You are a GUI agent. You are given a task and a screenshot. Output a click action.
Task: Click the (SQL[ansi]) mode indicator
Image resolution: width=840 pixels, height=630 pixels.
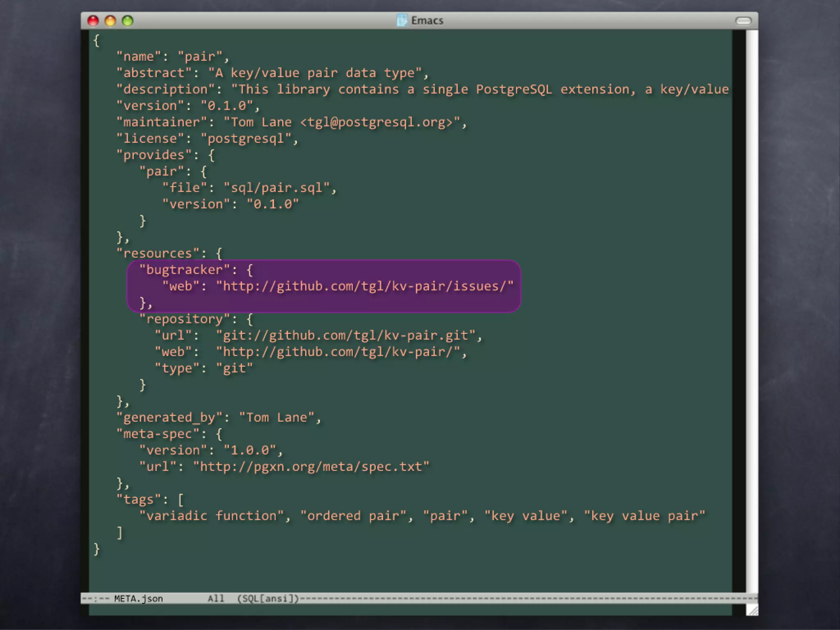tap(268, 598)
